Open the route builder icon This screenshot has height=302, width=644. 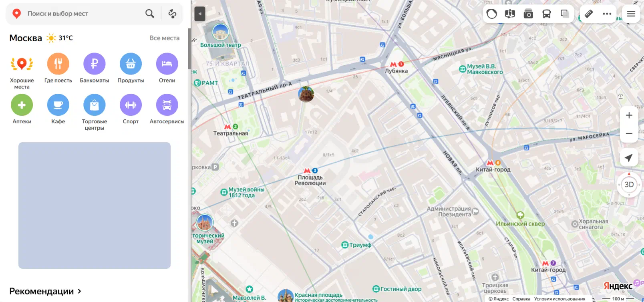click(172, 14)
